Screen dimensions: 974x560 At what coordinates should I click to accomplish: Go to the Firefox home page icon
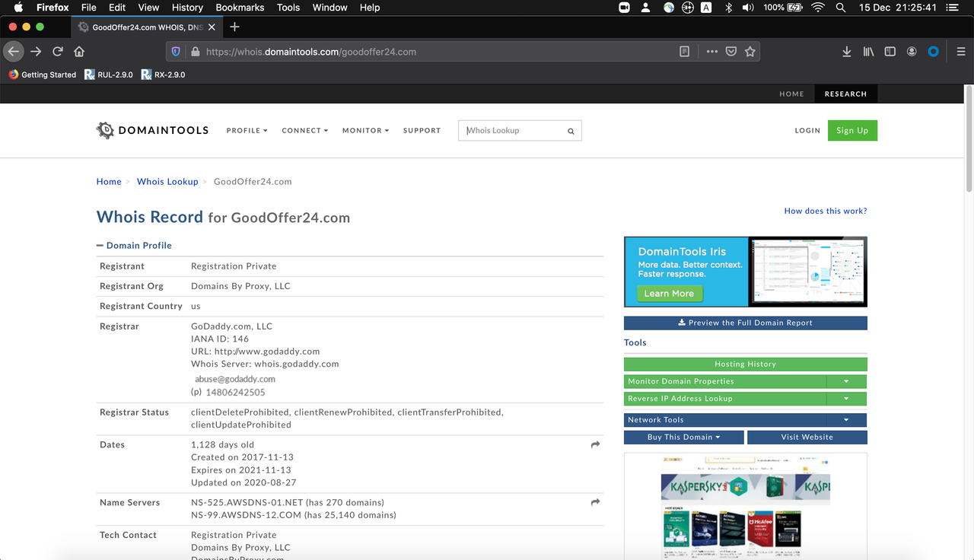pyautogui.click(x=79, y=52)
